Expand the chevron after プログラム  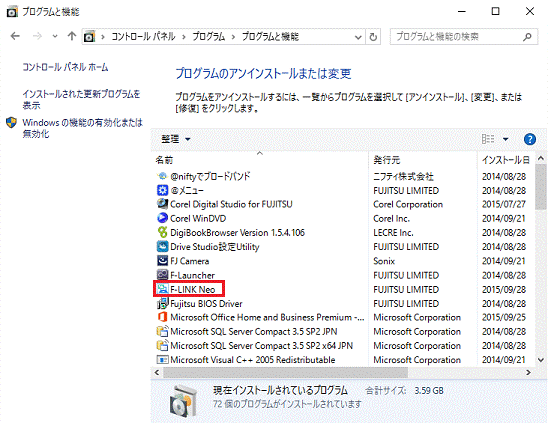tap(233, 37)
